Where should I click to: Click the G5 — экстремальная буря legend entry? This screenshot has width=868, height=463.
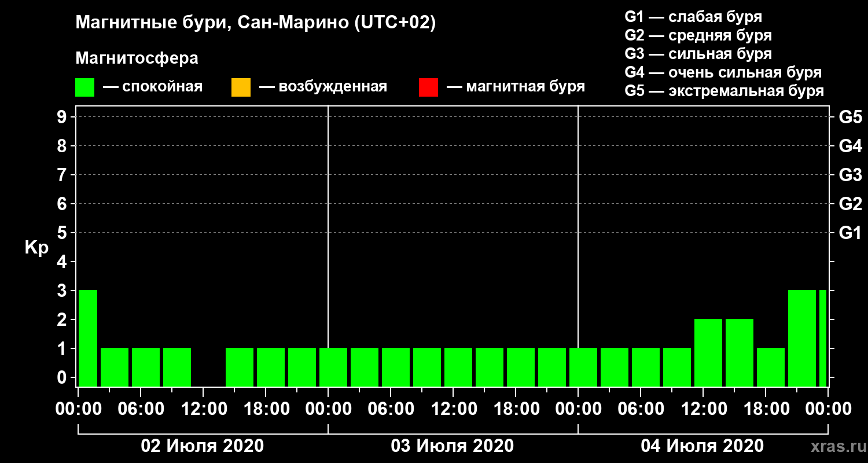(724, 91)
